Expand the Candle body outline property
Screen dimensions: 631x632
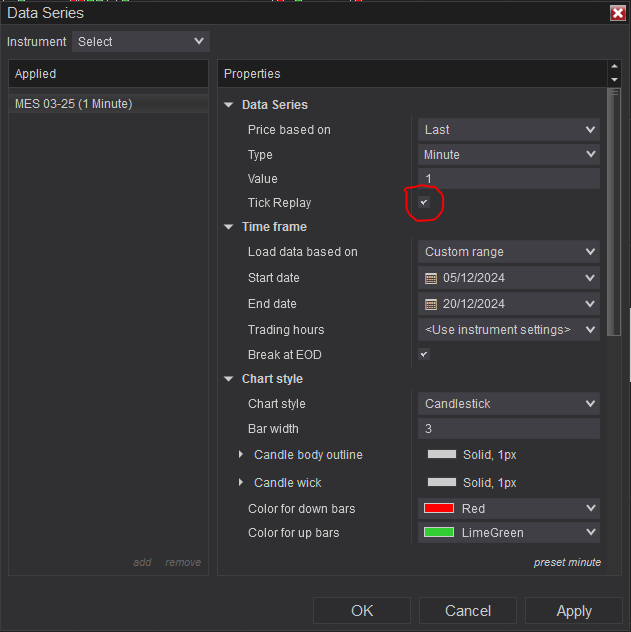point(241,455)
